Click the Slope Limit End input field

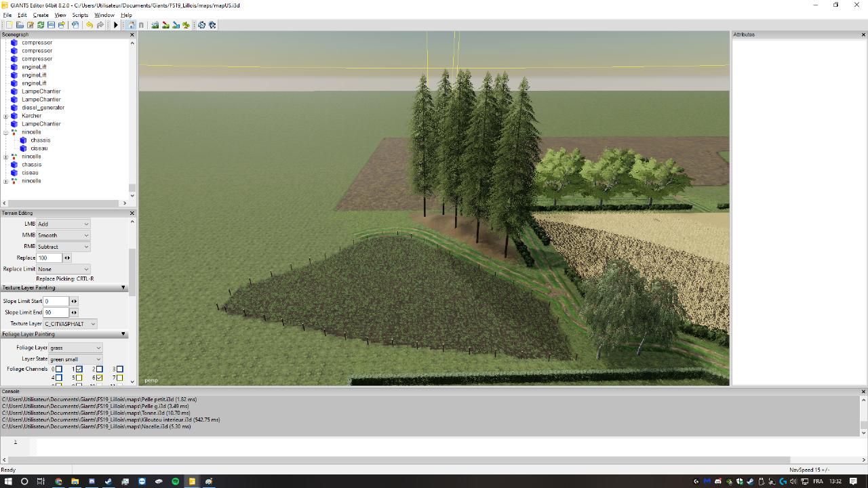pos(56,312)
